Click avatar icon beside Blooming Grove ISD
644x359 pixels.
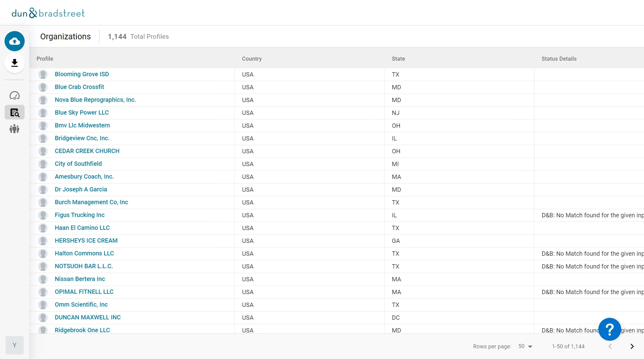pos(43,74)
